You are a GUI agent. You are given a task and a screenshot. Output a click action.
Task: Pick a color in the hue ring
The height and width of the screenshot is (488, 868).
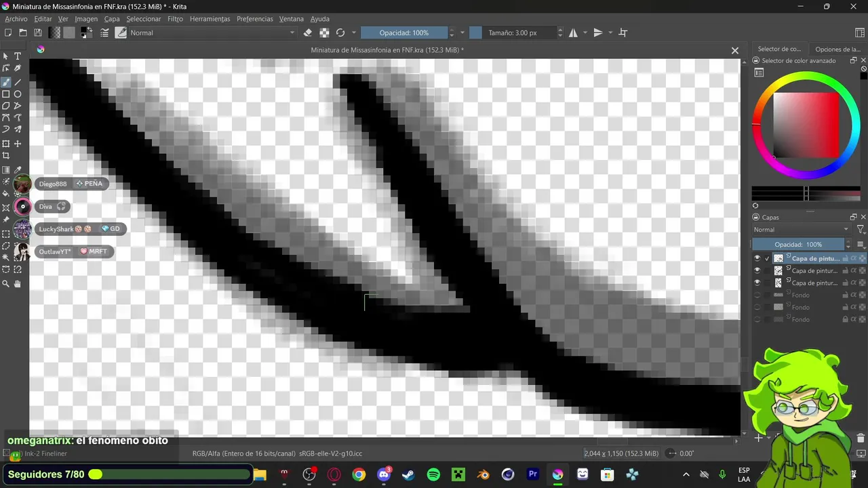coord(806,77)
